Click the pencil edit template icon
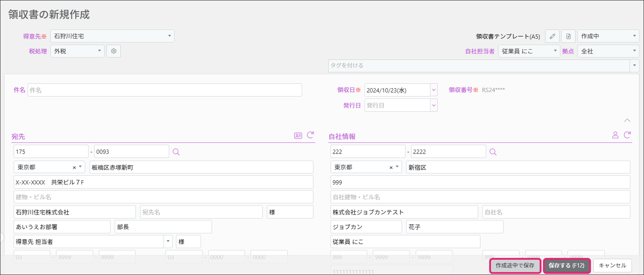Screen dimensions: 644x275 [552, 36]
